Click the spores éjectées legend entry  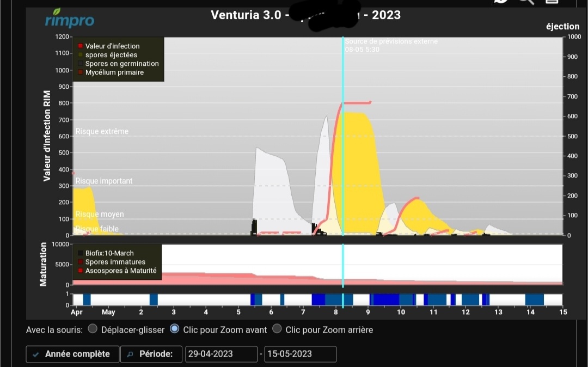[108, 55]
